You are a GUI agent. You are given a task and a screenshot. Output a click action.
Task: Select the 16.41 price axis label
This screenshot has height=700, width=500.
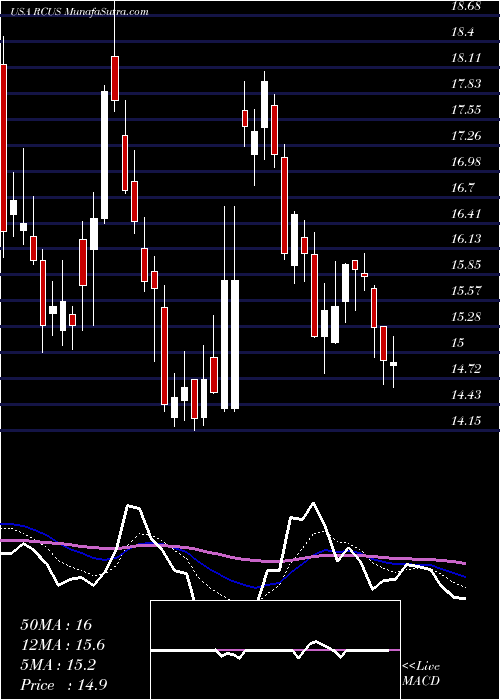coord(466,213)
